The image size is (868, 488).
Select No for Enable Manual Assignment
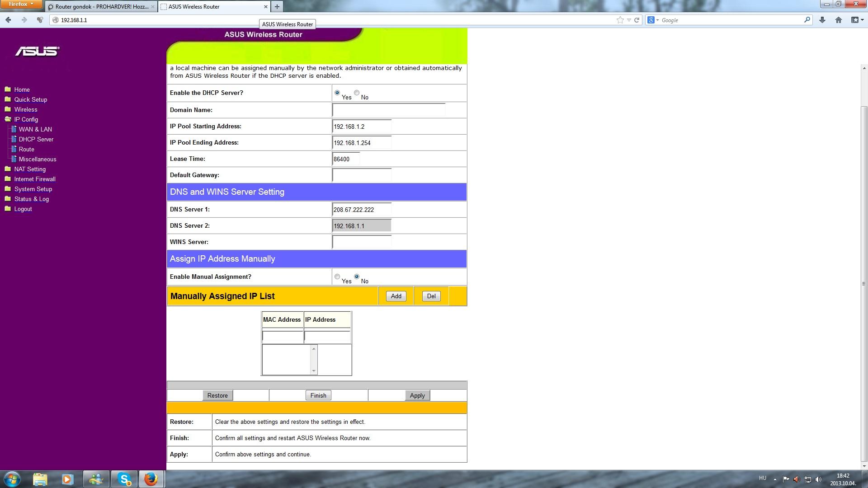357,277
